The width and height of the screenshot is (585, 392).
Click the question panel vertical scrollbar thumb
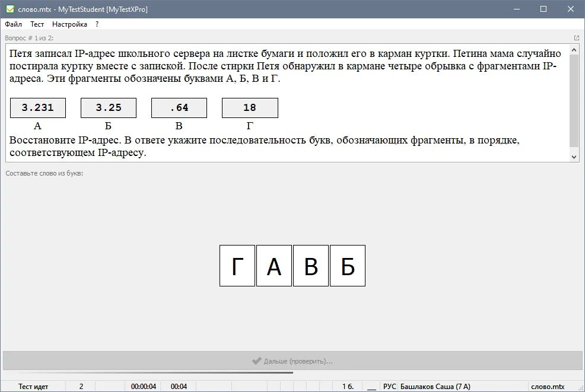tap(574, 101)
